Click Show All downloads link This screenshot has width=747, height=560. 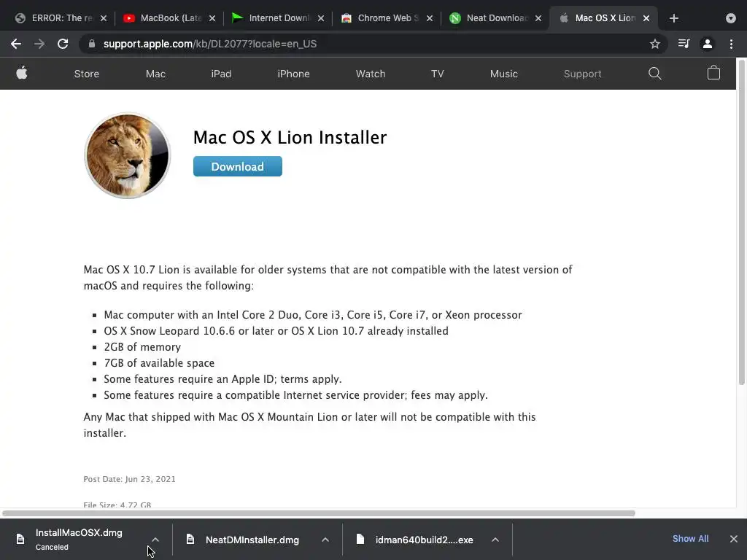(x=690, y=539)
